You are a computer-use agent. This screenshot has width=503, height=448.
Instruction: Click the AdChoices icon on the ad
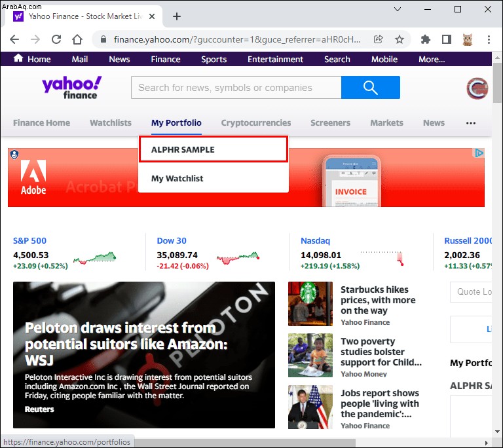pyautogui.click(x=479, y=153)
